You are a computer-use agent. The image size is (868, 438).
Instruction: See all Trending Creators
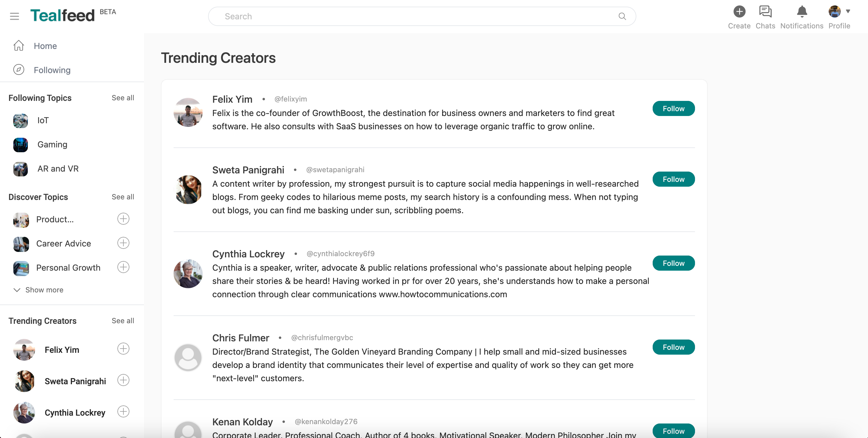(x=122, y=321)
